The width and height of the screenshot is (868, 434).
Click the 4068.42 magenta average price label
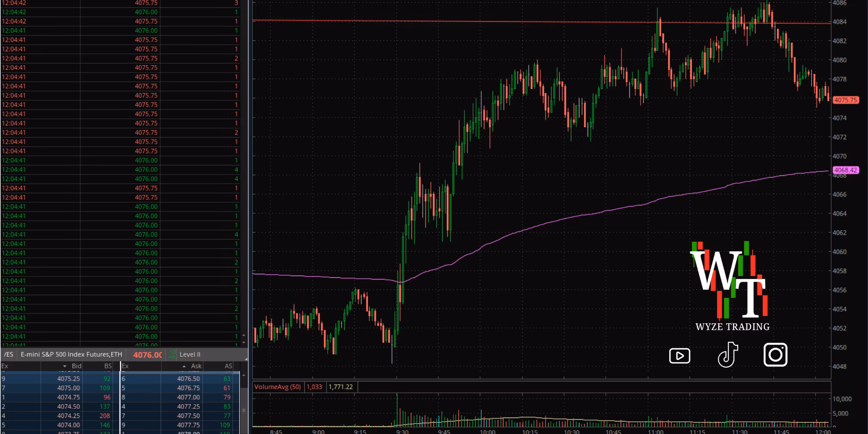click(845, 170)
